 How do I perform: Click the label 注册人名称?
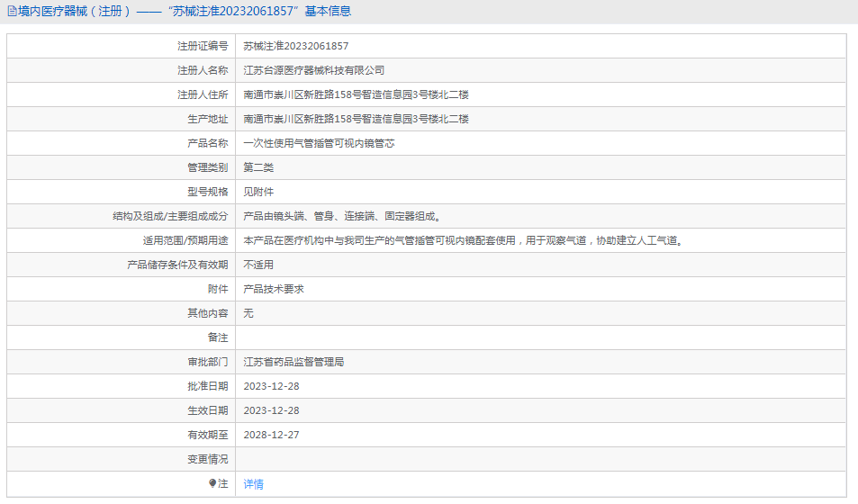[203, 70]
